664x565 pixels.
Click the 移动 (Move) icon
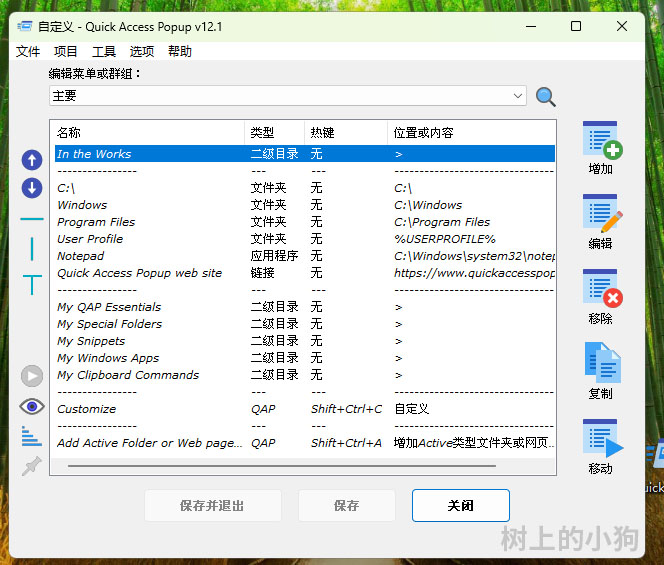click(x=601, y=439)
